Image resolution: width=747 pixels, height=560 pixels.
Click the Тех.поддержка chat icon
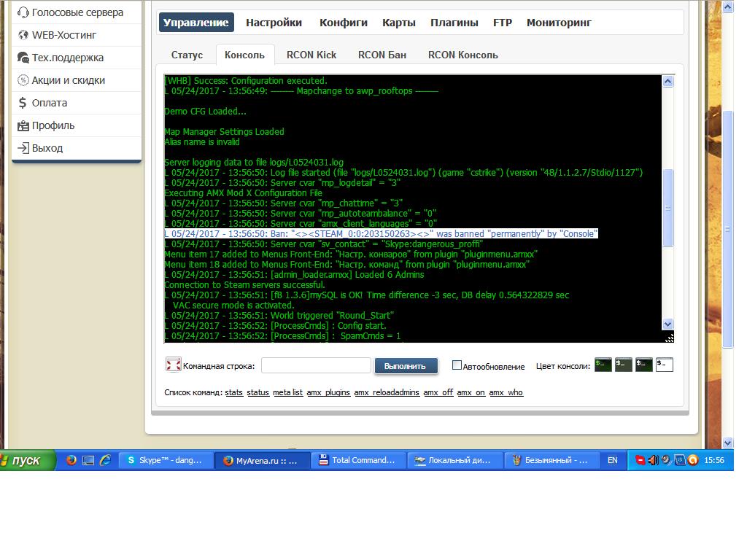pyautogui.click(x=23, y=58)
